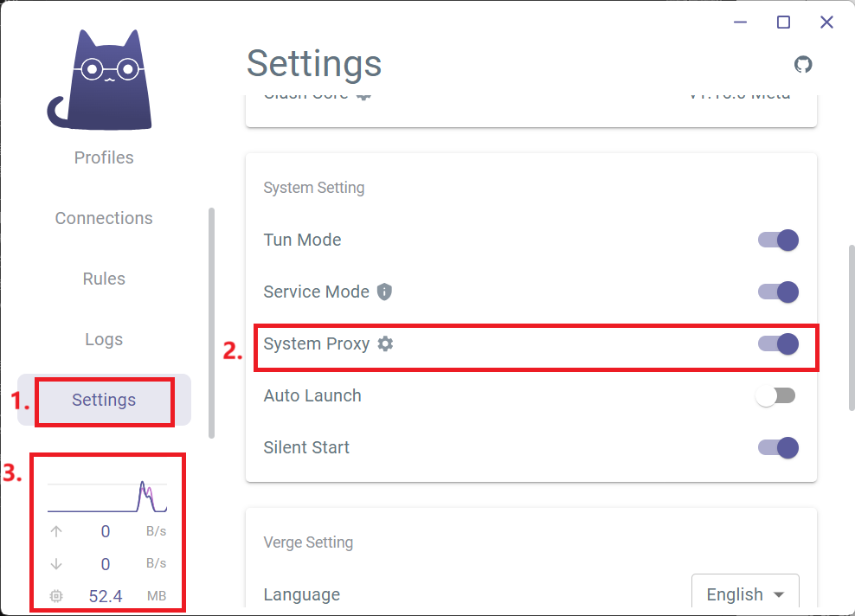
Task: Switch to the Rules page
Action: (104, 279)
